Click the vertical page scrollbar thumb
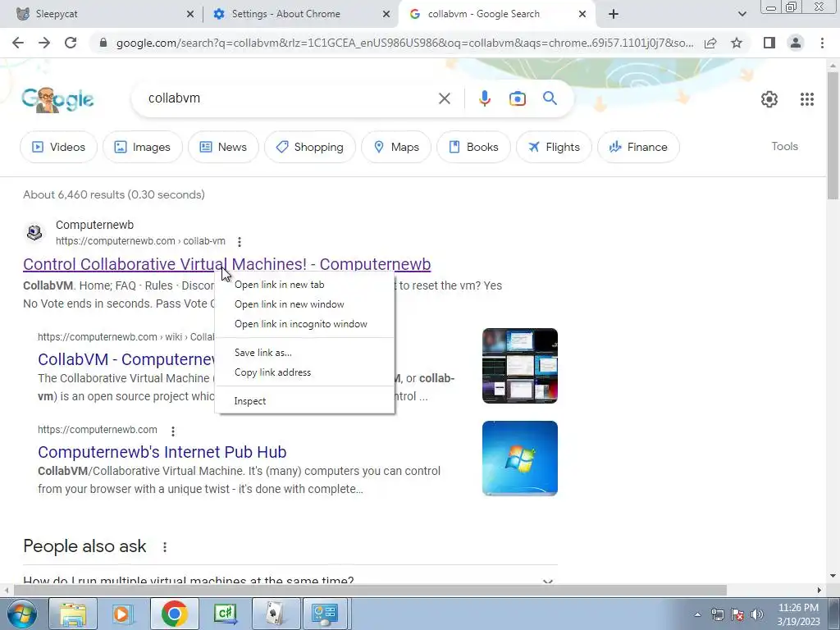The width and height of the screenshot is (840, 630). click(x=833, y=135)
